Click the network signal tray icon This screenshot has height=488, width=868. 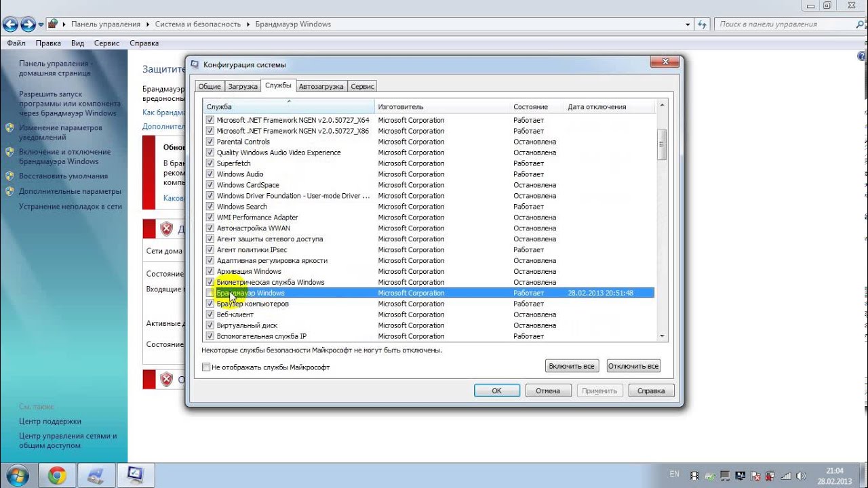785,476
